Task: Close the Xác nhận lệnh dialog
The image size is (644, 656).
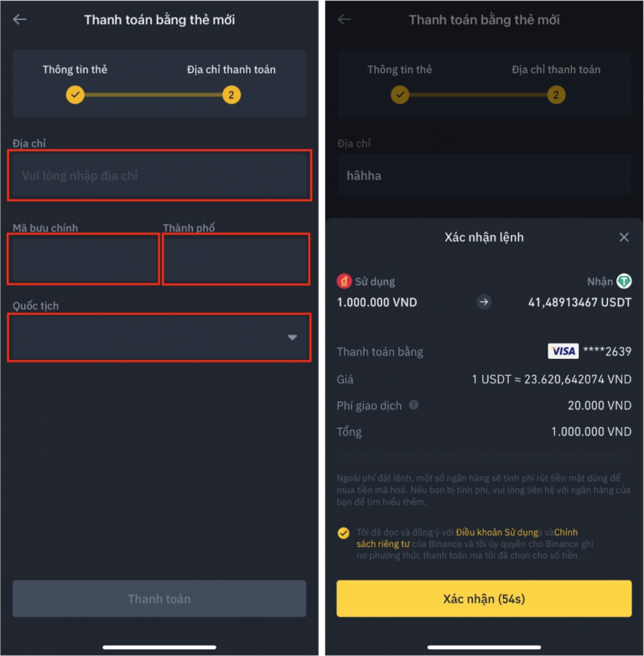Action: click(624, 237)
